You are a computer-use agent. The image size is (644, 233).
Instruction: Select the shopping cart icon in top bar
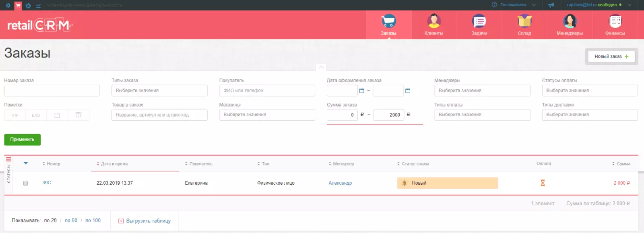point(18,5)
